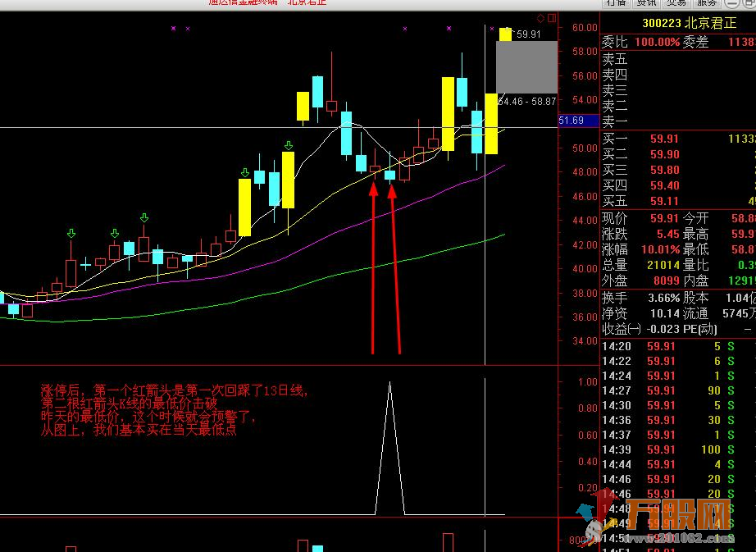This screenshot has width=756, height=552.
Task: Open the 行情 tab
Action: click(x=616, y=3)
